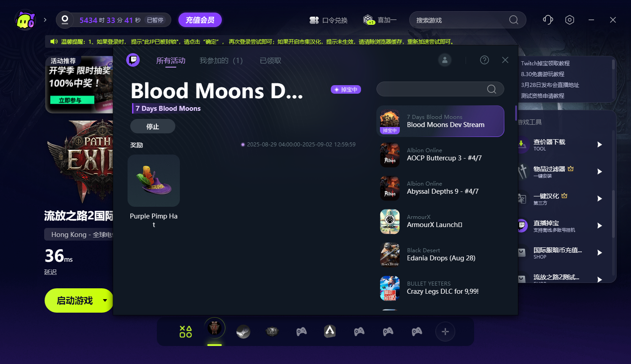
Task: Open the game library grid icon in the dock
Action: tap(186, 332)
